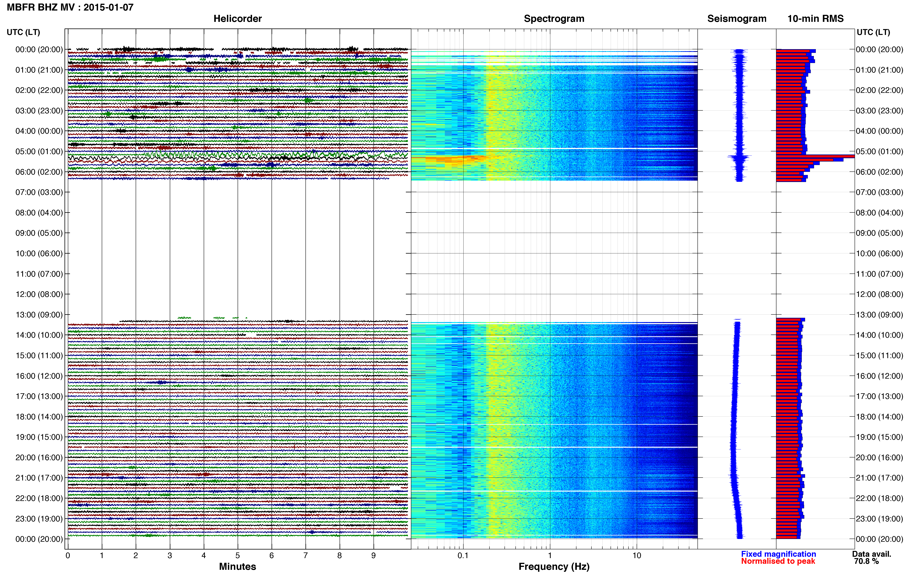924x578 pixels.
Task: Select the Helicorder panel title
Action: pyautogui.click(x=238, y=18)
